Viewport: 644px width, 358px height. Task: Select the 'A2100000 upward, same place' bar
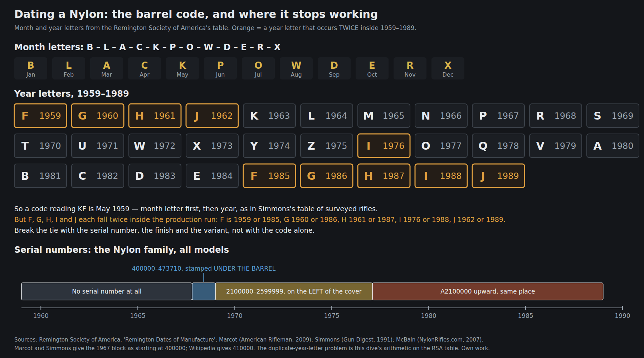click(x=488, y=291)
